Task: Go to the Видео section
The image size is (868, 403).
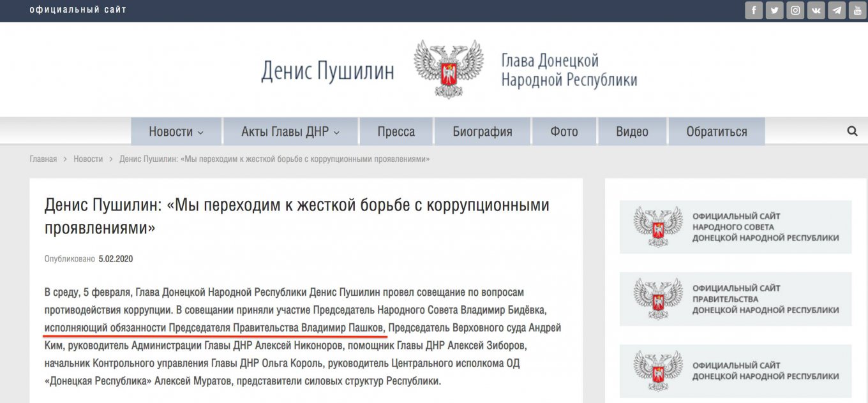Action: 632,132
